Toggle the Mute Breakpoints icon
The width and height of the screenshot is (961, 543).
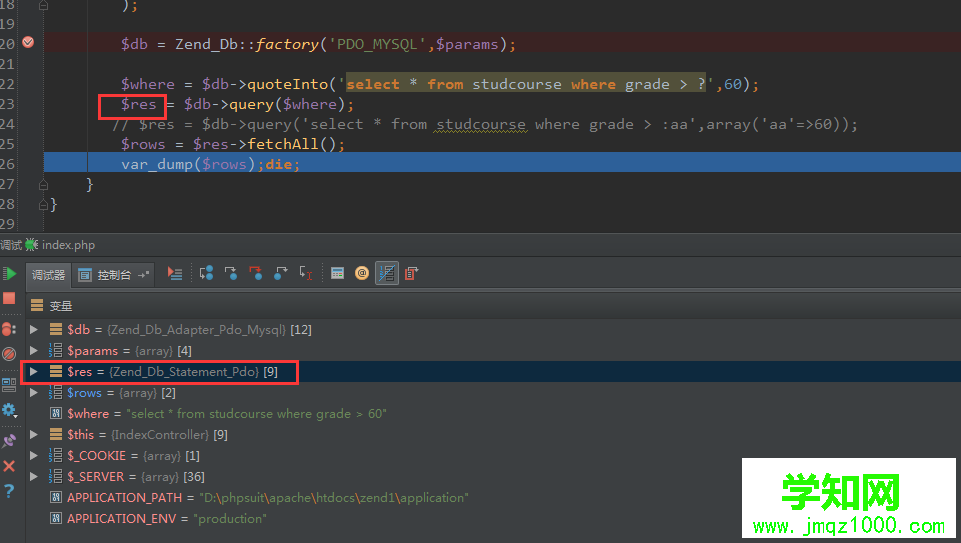tap(9, 354)
